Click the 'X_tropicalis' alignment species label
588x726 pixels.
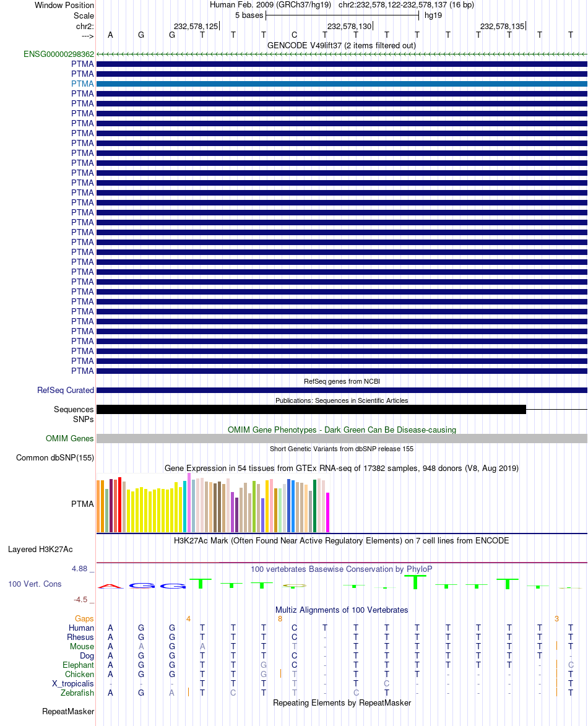click(x=73, y=683)
